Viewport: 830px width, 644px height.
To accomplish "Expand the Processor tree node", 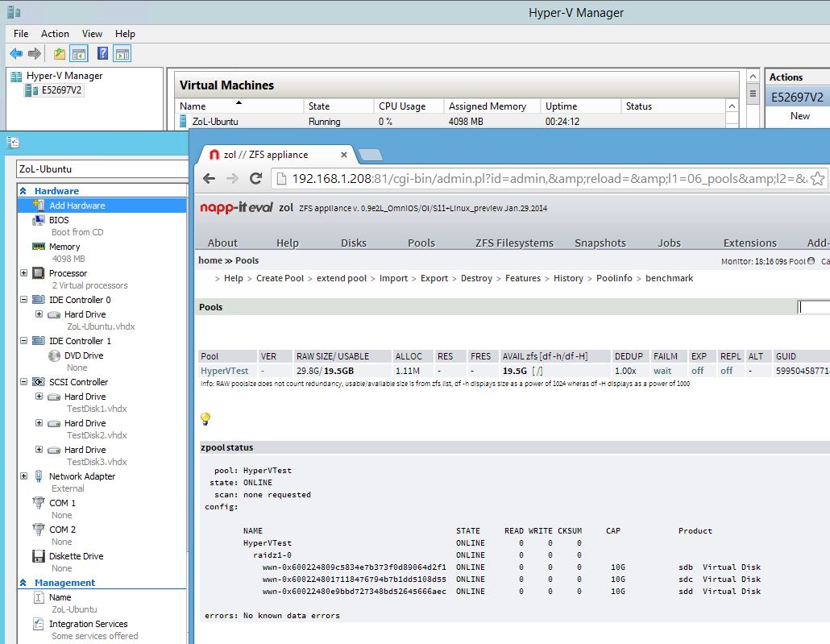I will tap(25, 273).
